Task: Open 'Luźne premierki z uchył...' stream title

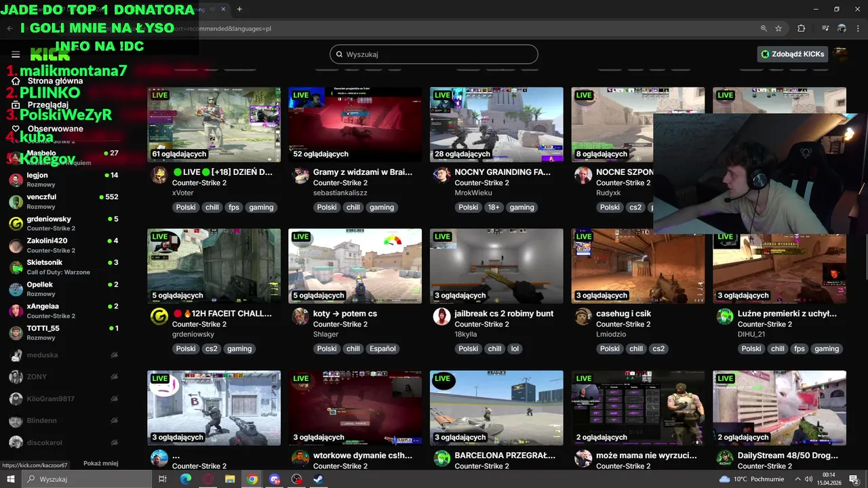Action: point(787,314)
